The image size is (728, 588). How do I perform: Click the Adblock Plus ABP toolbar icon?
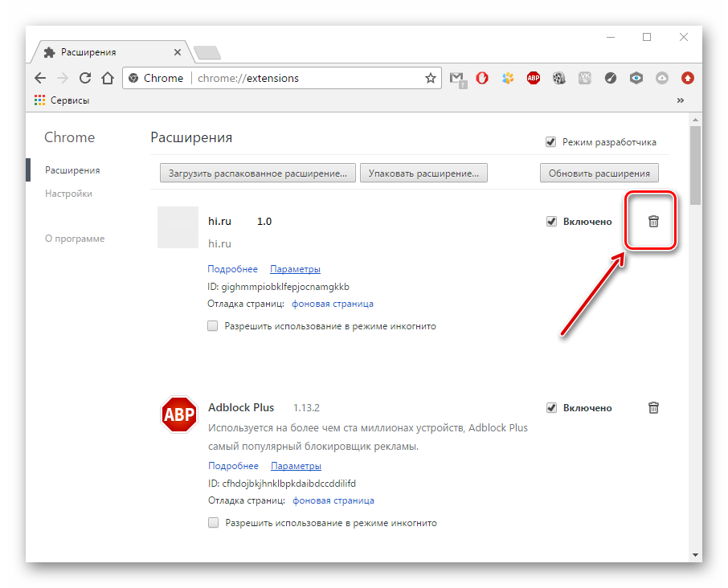[x=534, y=78]
